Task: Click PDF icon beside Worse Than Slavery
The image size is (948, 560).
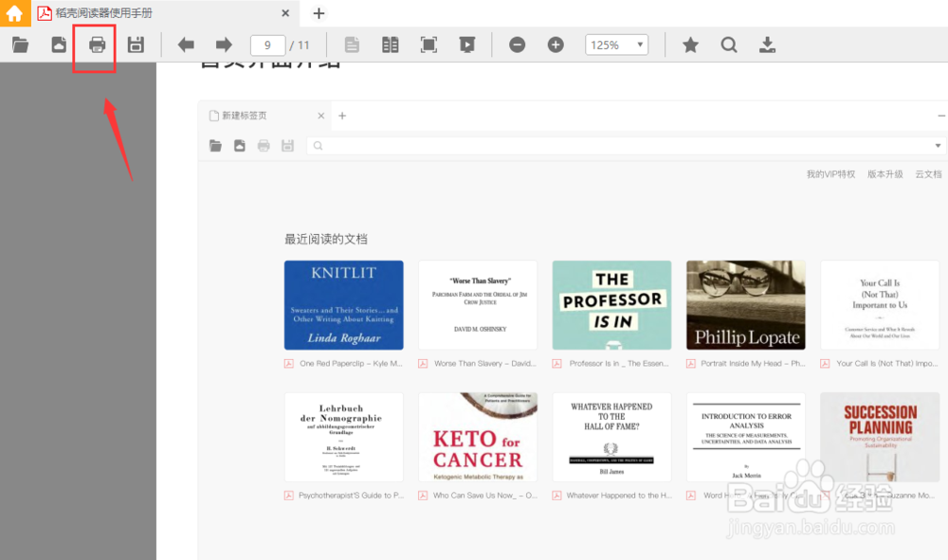Action: tap(423, 364)
